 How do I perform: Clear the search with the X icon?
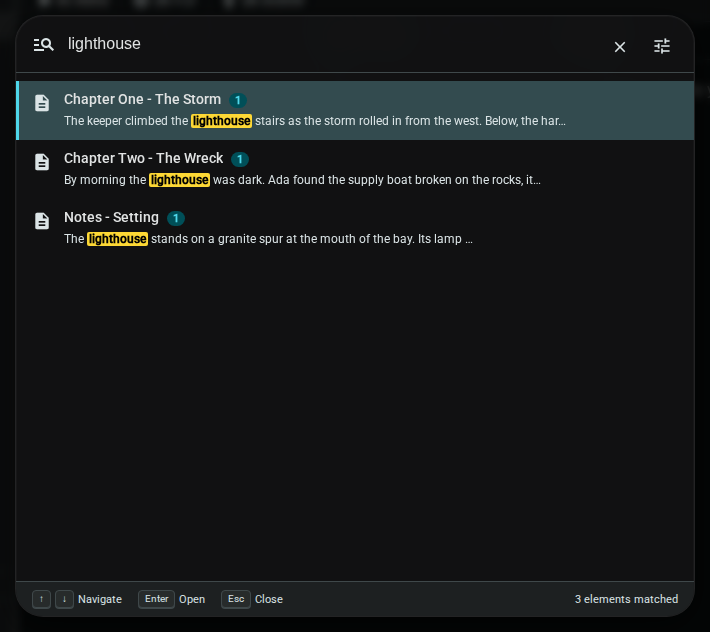(619, 47)
